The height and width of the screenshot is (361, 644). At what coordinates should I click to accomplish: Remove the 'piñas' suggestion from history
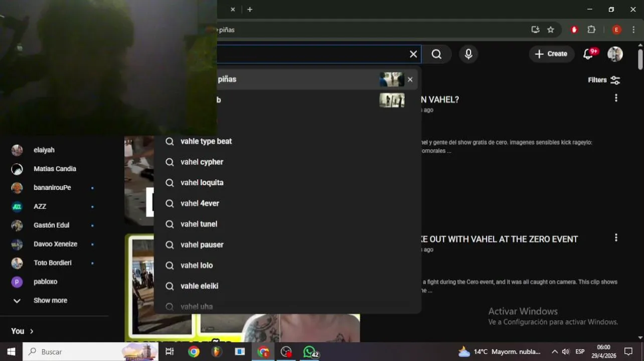(x=410, y=79)
